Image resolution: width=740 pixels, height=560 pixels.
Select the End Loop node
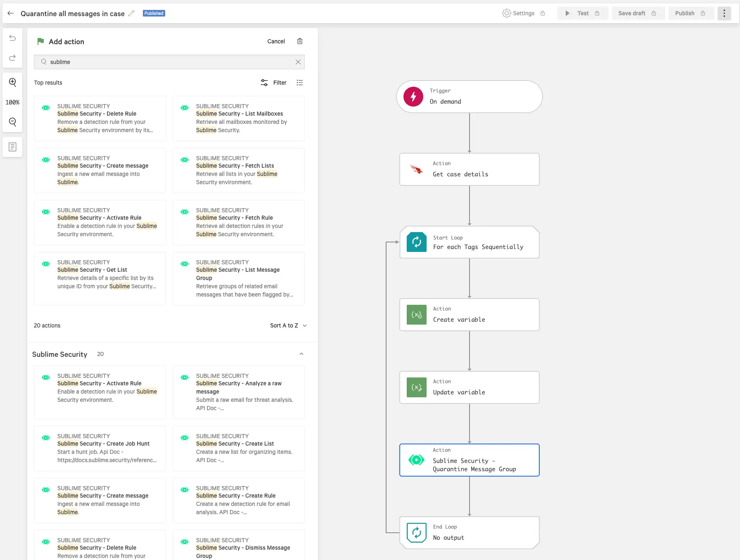pyautogui.click(x=470, y=533)
